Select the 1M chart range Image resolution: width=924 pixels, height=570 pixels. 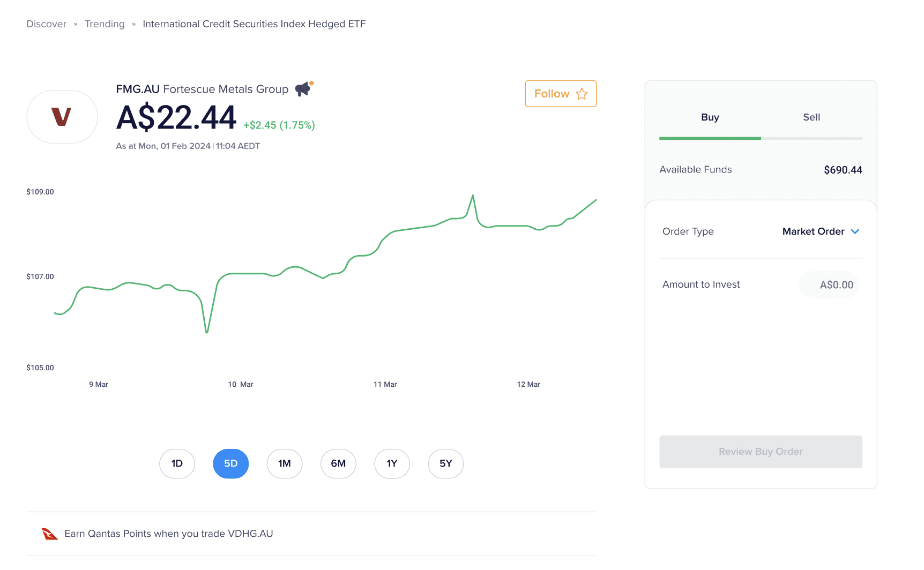[x=285, y=463]
